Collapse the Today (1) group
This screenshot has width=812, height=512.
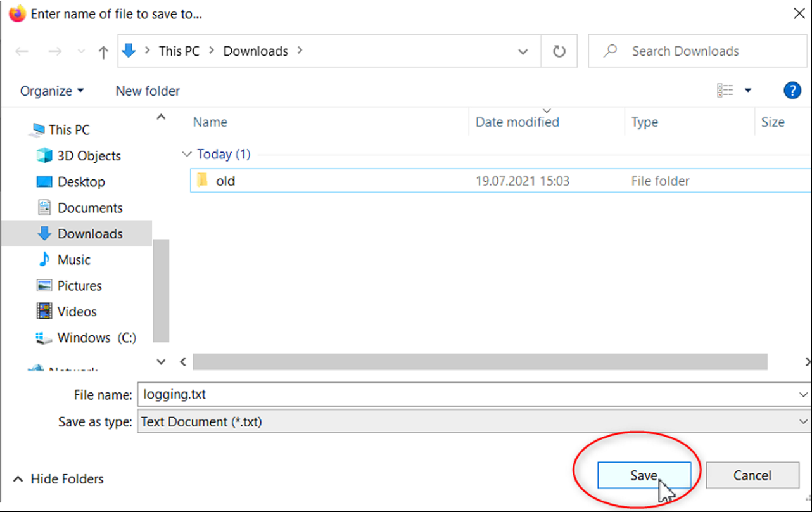coord(187,154)
